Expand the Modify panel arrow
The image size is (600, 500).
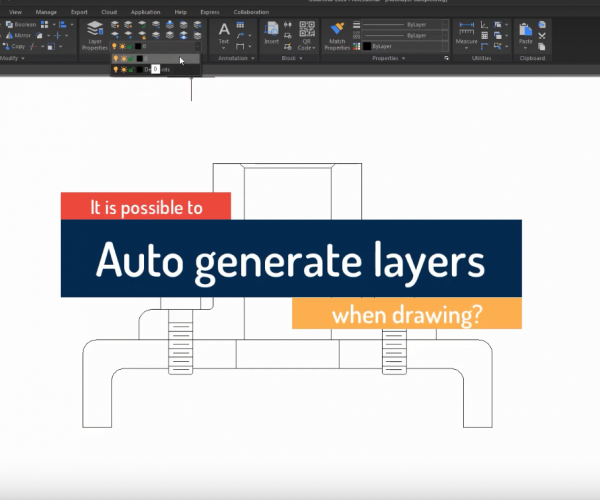pyautogui.click(x=23, y=58)
